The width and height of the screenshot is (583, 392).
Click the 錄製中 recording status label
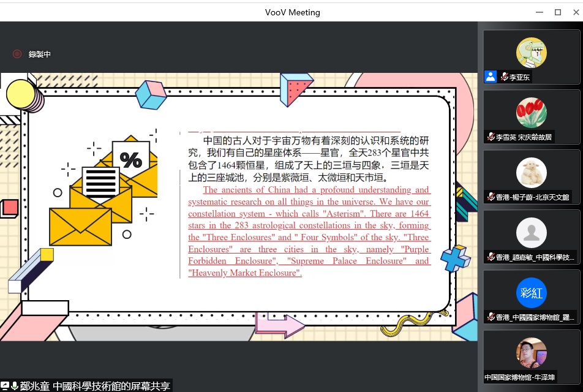[40, 55]
